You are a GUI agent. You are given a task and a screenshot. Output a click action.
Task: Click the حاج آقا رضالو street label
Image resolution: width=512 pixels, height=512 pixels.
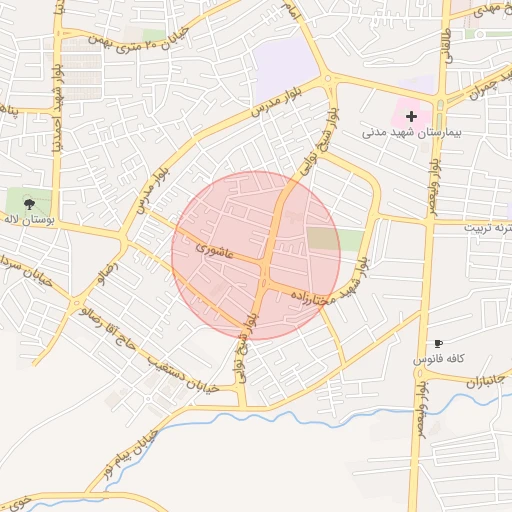click(107, 329)
